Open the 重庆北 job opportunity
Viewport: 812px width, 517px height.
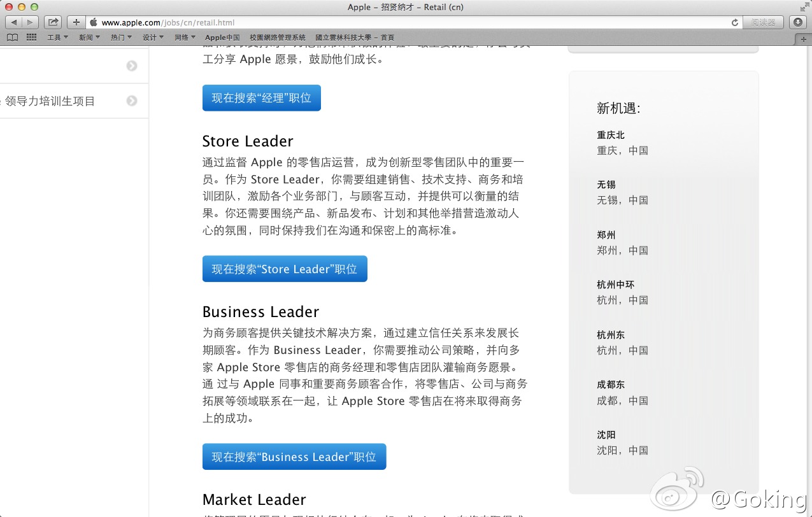(x=611, y=135)
